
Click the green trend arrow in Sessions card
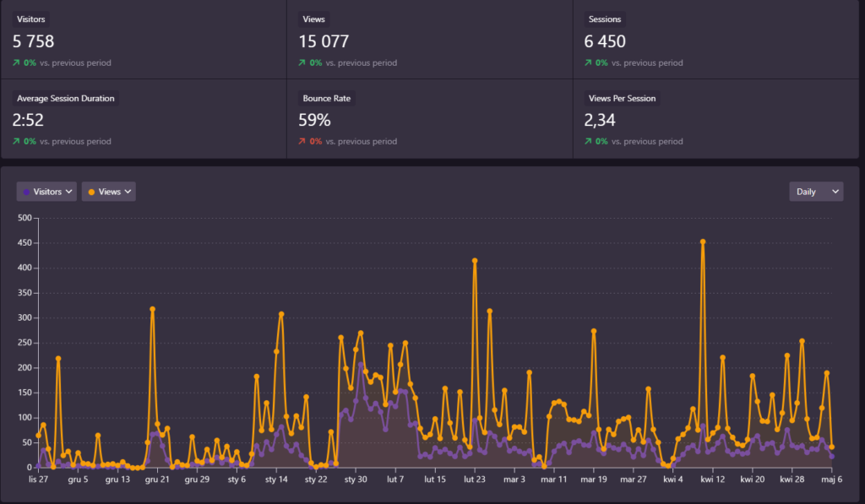(588, 63)
